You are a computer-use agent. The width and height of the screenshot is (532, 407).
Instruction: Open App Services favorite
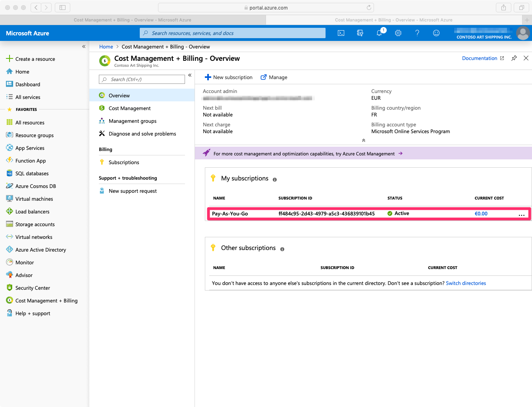[x=25, y=148]
